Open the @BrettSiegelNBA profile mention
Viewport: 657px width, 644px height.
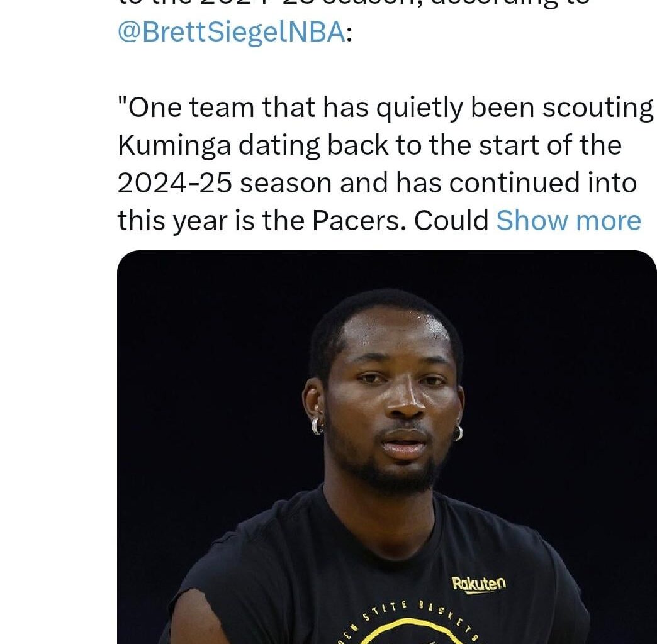point(230,32)
